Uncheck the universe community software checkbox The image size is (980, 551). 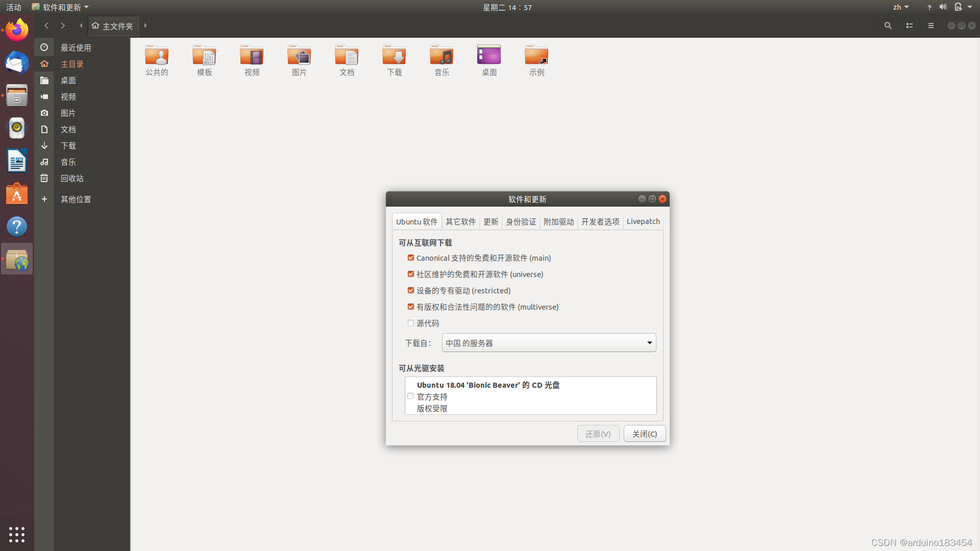pos(411,274)
